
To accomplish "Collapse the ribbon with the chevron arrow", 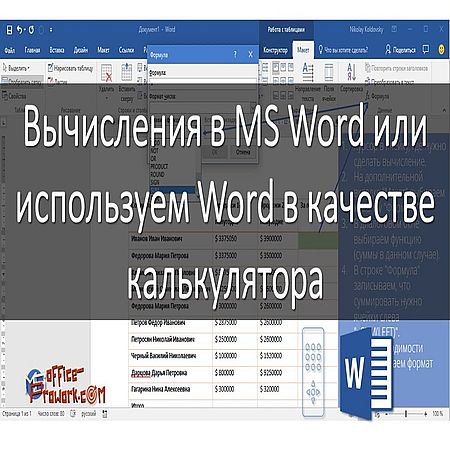I will [x=444, y=110].
